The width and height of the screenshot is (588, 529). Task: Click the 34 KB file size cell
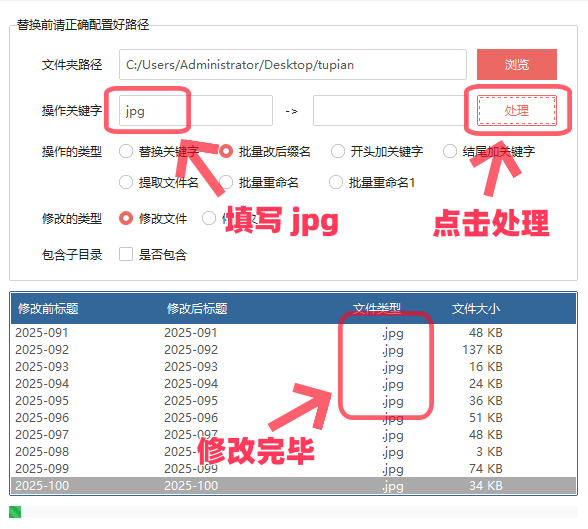click(486, 486)
